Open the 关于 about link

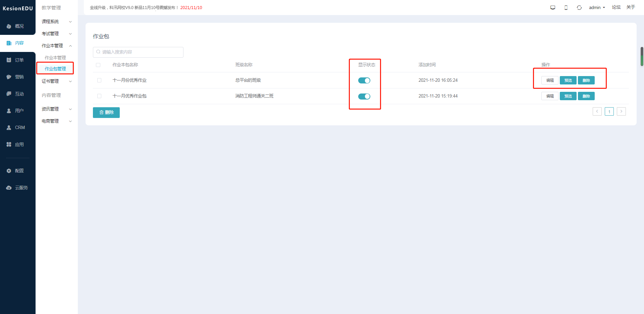click(x=631, y=7)
